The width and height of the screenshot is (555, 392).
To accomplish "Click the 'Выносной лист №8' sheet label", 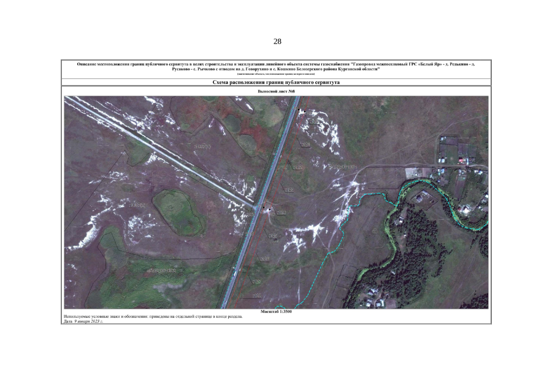I will 276,92.
